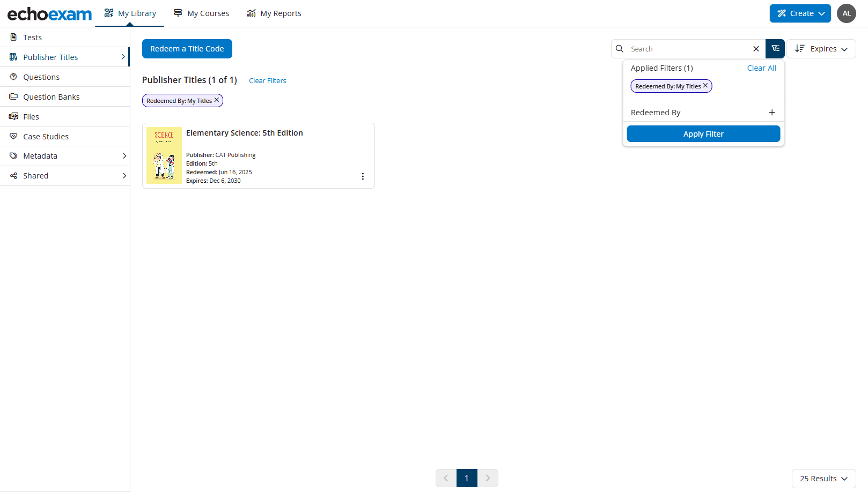Expand the Metadata chevron
This screenshot has height=492, width=868.
(x=124, y=156)
